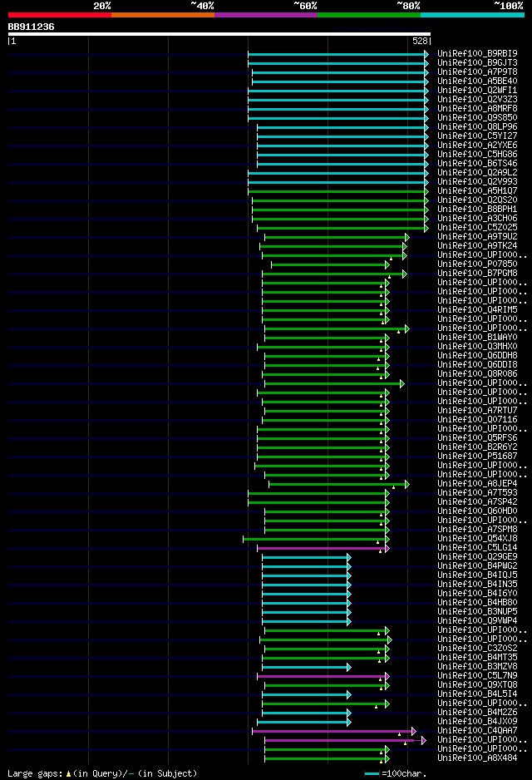The width and height of the screenshot is (532, 780).
Task: Open UniRef100_Q5RFS6 entry
Action: point(477,437)
